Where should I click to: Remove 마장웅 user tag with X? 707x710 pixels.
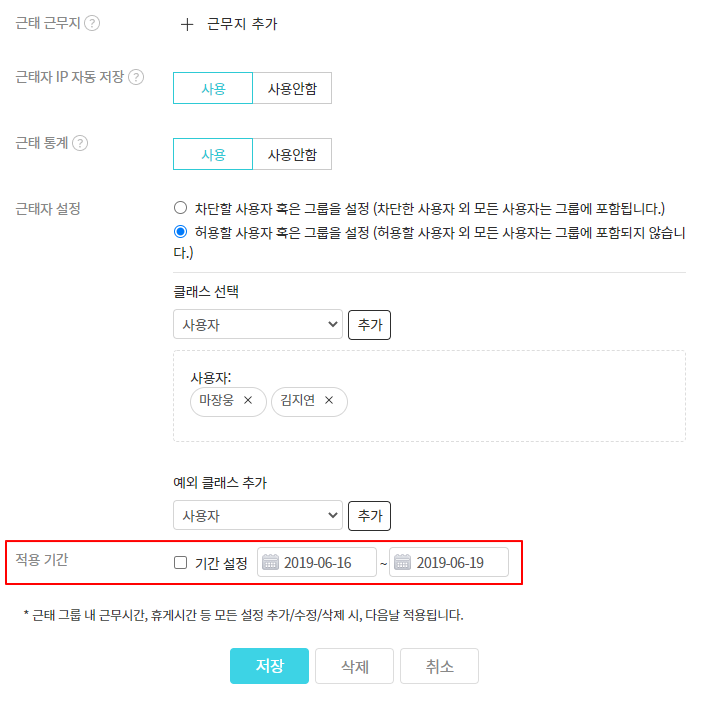[x=248, y=401]
